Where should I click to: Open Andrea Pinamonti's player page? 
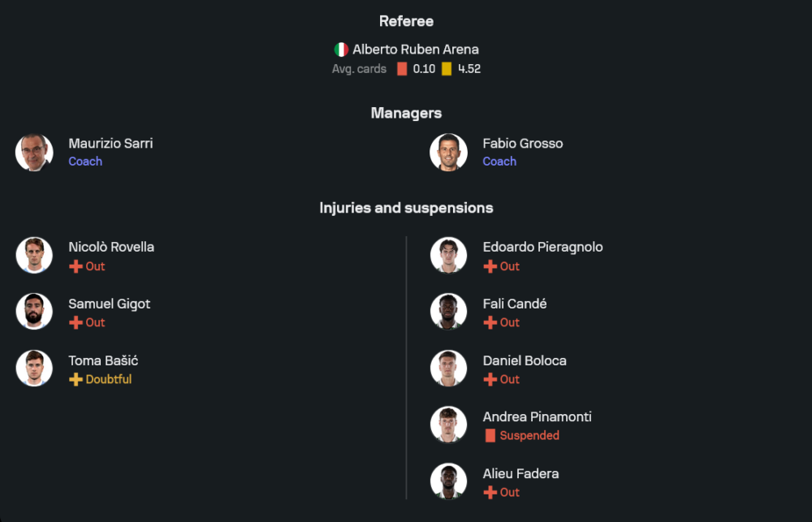click(537, 416)
